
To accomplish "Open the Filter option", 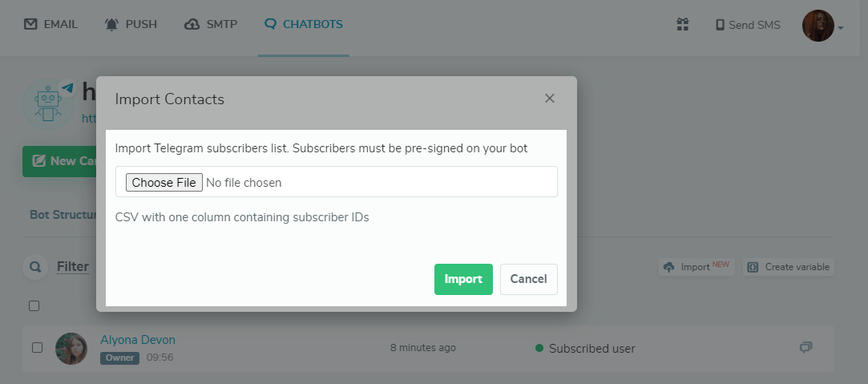I will tap(73, 266).
